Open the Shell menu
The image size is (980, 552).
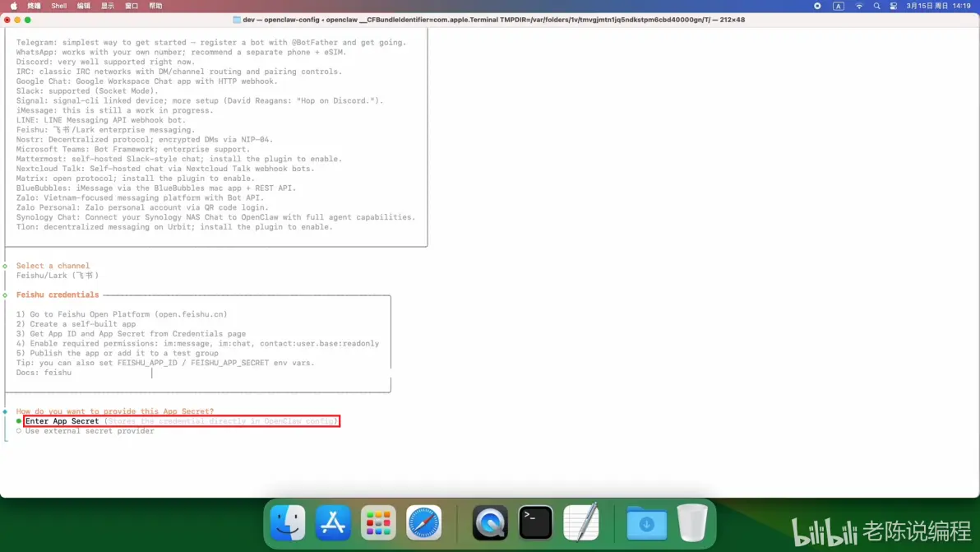coord(58,6)
